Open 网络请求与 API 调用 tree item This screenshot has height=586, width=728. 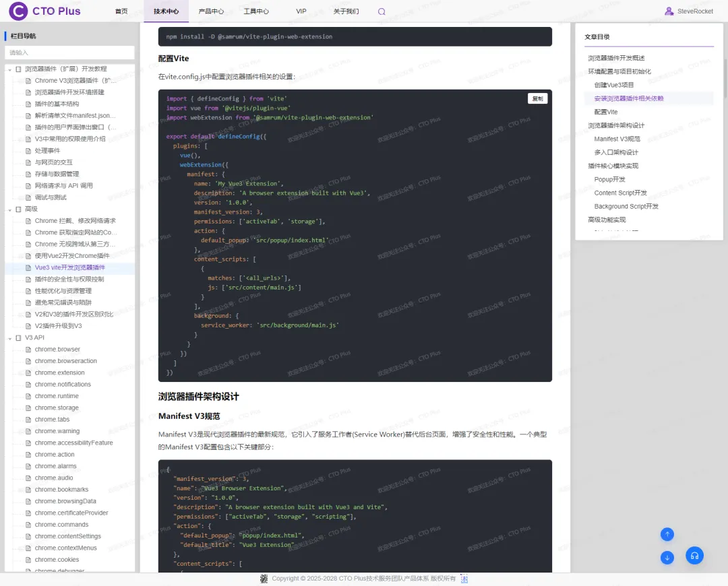coord(63,186)
